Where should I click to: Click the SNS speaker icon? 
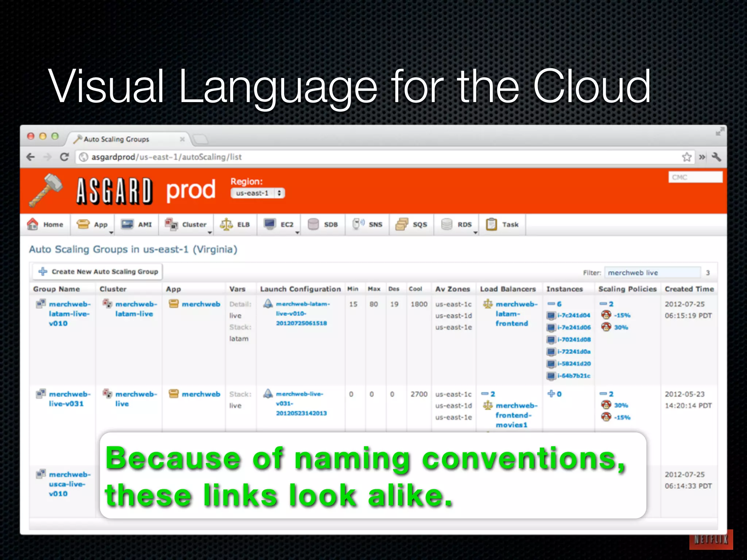pos(358,224)
